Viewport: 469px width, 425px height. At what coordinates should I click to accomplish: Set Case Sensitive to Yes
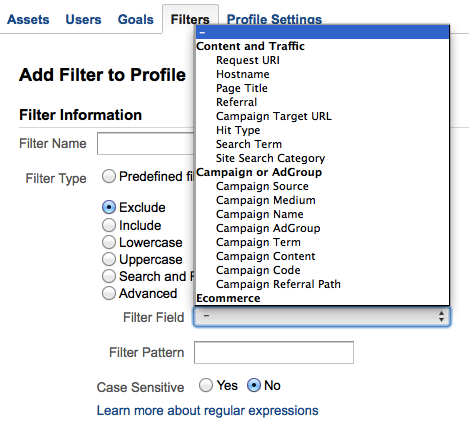click(206, 385)
